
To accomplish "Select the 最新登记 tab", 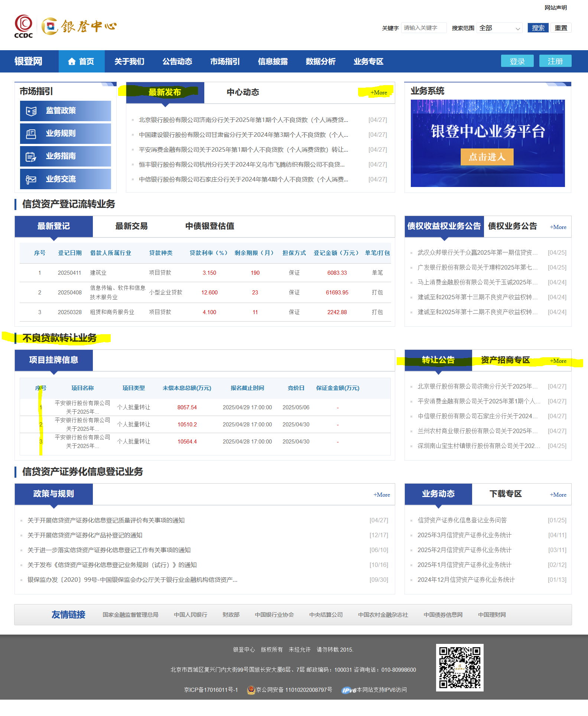I will [53, 226].
